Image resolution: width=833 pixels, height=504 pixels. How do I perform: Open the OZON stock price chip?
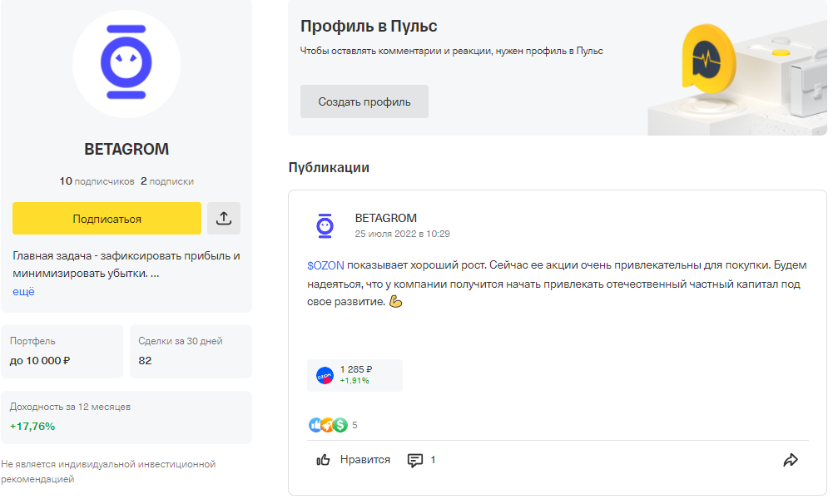click(x=355, y=375)
